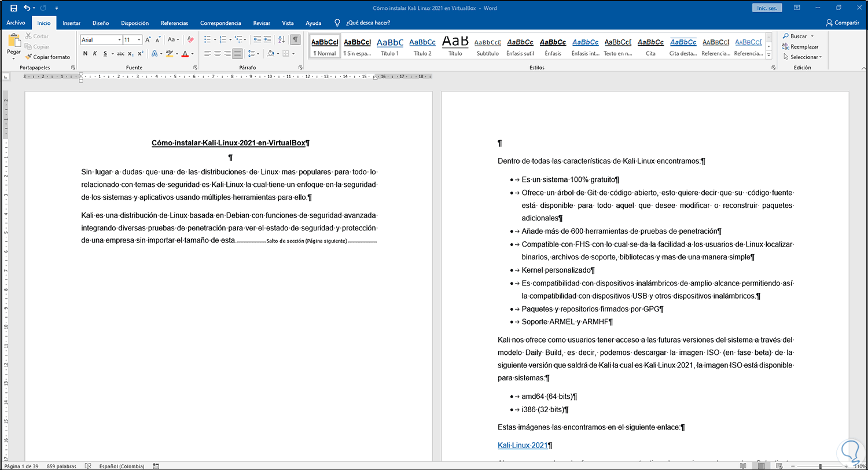Apply yellow text highlight color
The image size is (868, 470).
pyautogui.click(x=169, y=54)
